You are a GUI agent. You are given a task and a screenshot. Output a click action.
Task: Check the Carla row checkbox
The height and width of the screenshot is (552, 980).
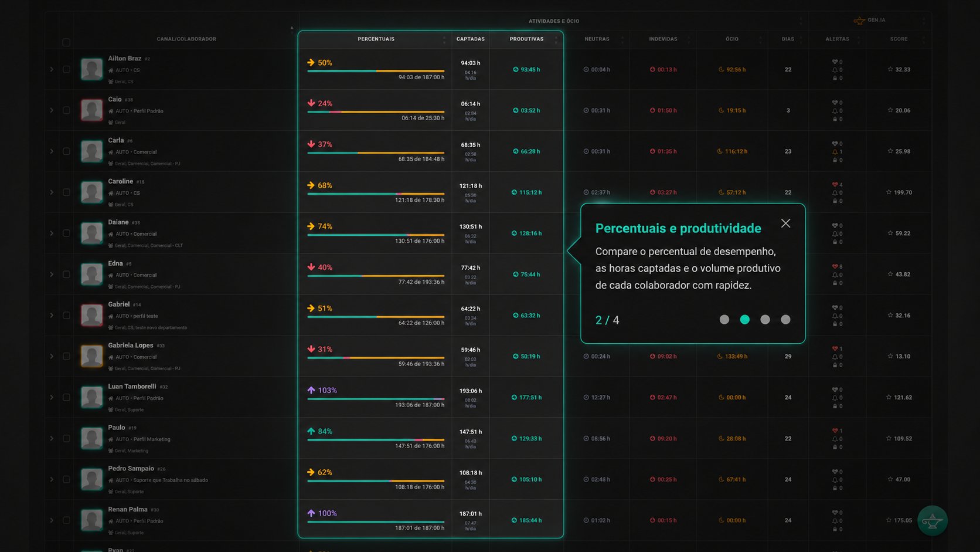click(66, 151)
